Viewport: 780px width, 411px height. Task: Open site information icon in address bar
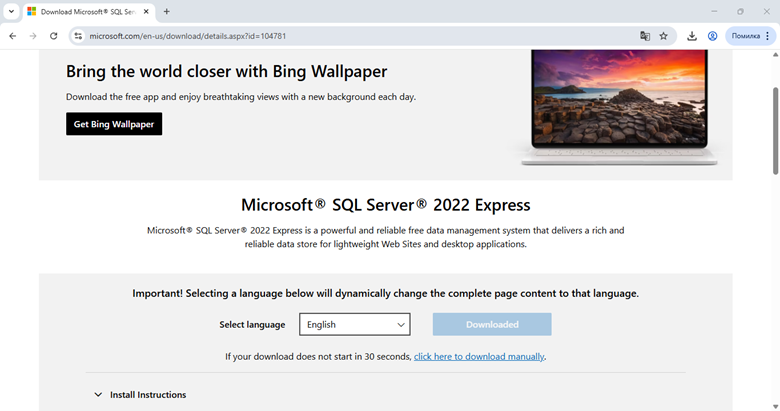[78, 36]
